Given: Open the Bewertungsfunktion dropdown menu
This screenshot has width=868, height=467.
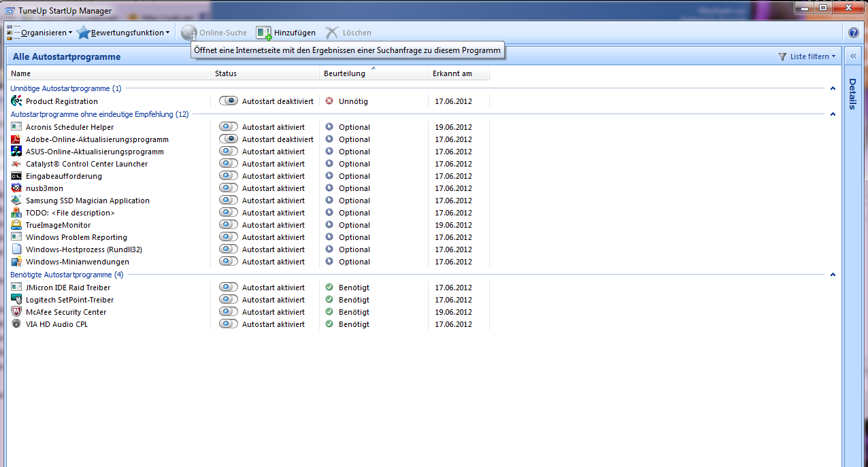Looking at the screenshot, I should pos(123,33).
